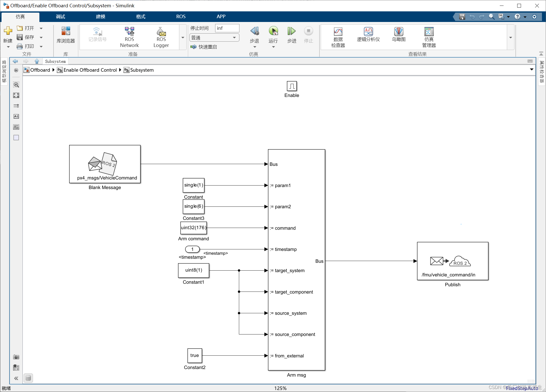Switch to the Simulation (仿真) tab

(x=20, y=17)
